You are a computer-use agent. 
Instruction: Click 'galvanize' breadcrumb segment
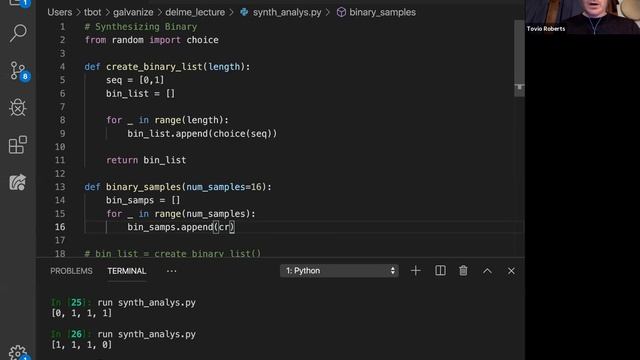[133, 12]
